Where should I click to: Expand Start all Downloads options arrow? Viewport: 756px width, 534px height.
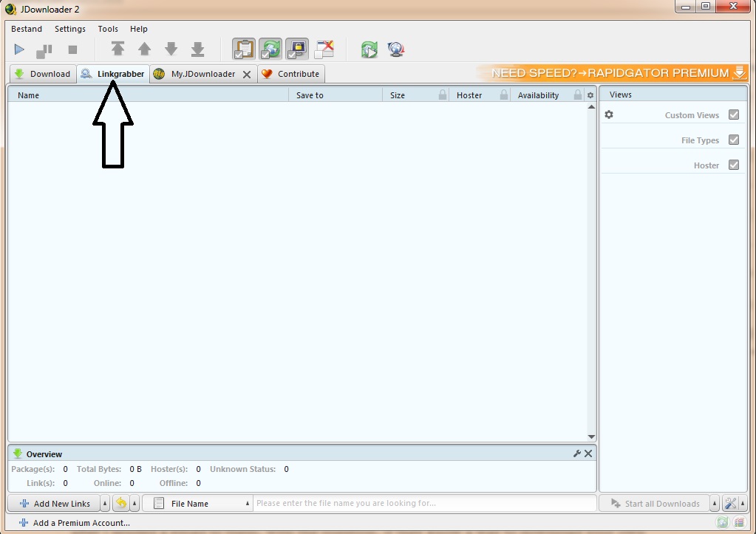tap(715, 504)
